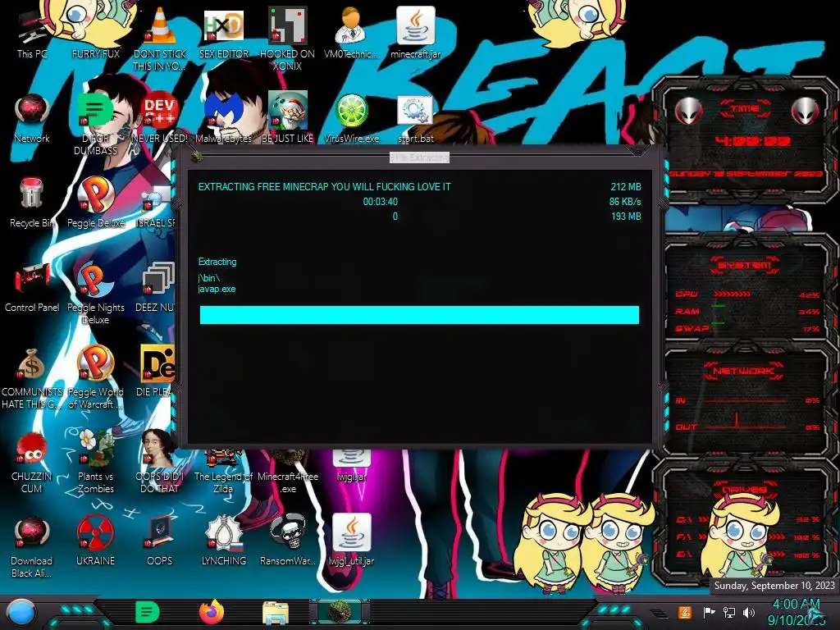Image resolution: width=840 pixels, height=630 pixels.
Task: Open the VM0Technic doctor icon
Action: point(351,32)
